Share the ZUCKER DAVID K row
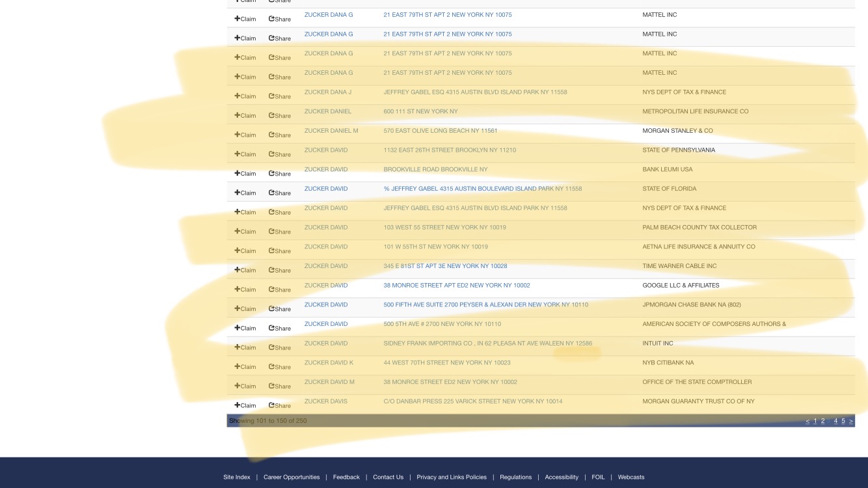This screenshot has width=868, height=488. pos(280,367)
